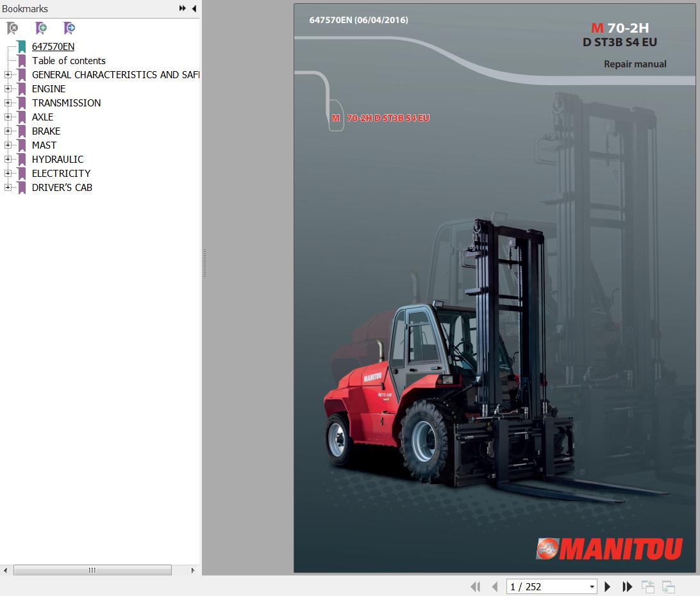The height and width of the screenshot is (596, 700).
Task: Select the BRAKE bookmark
Action: (46, 131)
